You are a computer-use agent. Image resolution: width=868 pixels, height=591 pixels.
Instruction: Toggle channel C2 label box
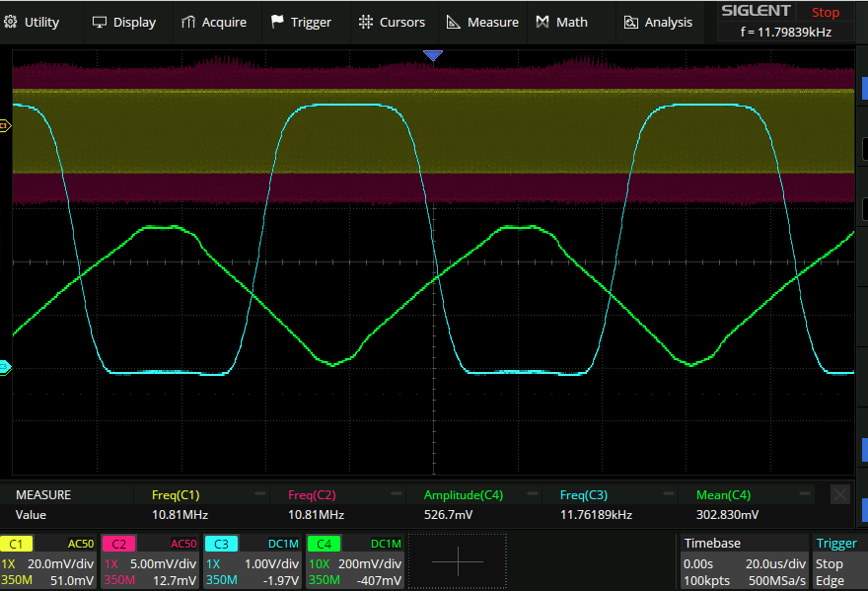tap(118, 544)
